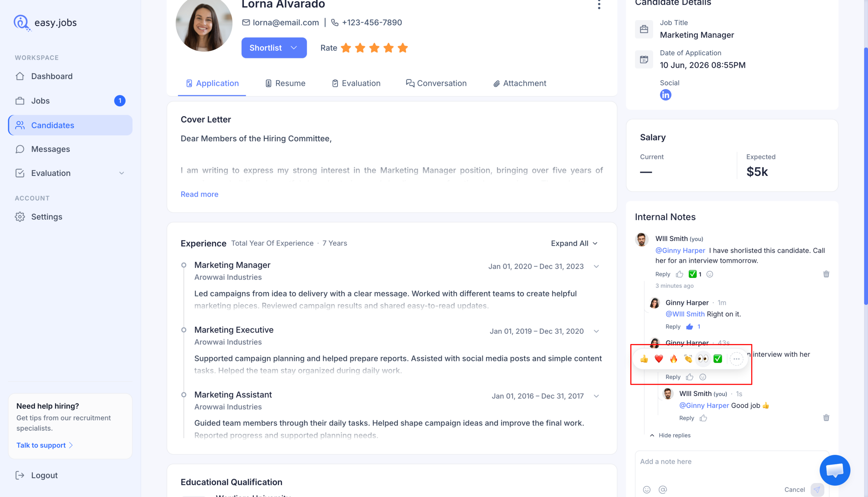Click the page vertical scrollbar
This screenshot has height=497, width=868.
tap(866, 176)
